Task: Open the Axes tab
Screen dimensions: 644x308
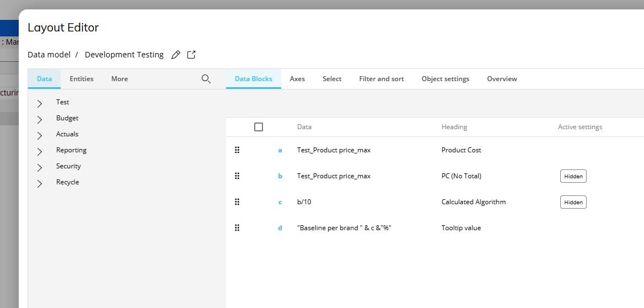Action: [x=297, y=79]
